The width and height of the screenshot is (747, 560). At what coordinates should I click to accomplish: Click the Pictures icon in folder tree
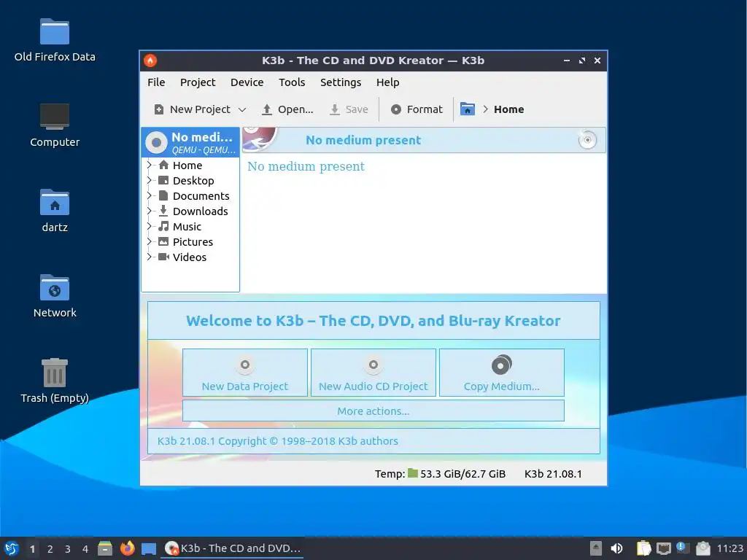[163, 241]
